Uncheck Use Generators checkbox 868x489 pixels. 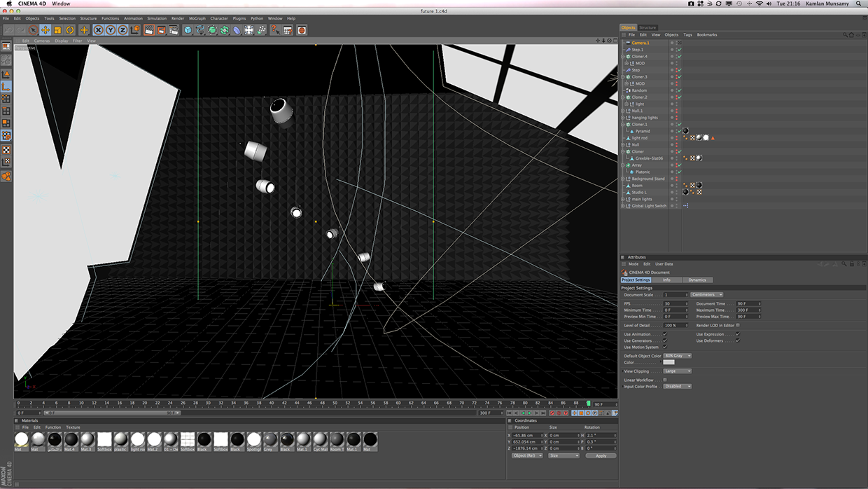(x=665, y=340)
